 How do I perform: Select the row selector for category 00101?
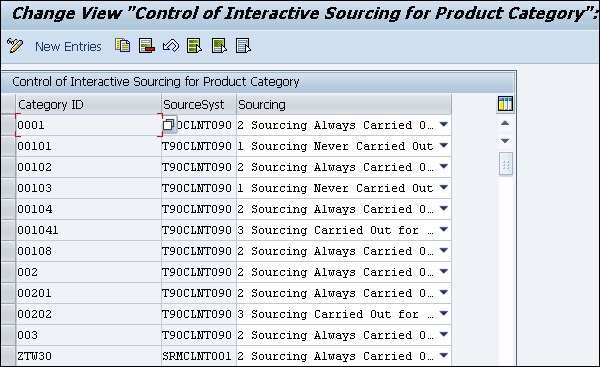[8, 146]
